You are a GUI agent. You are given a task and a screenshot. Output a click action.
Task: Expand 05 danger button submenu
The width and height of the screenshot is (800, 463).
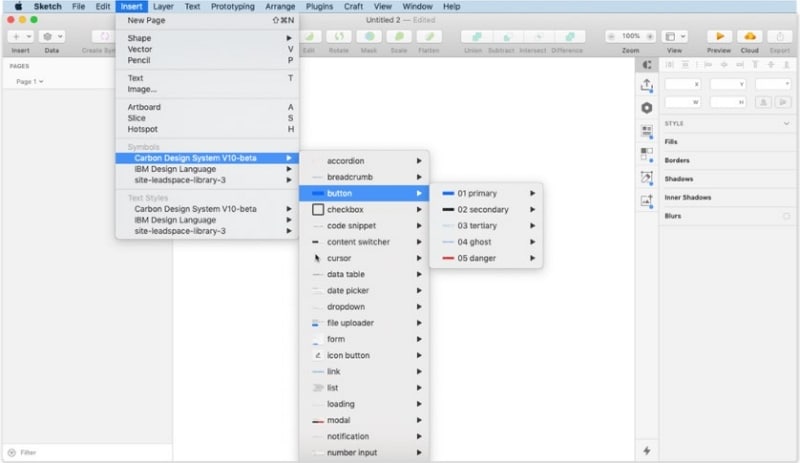[x=532, y=258]
